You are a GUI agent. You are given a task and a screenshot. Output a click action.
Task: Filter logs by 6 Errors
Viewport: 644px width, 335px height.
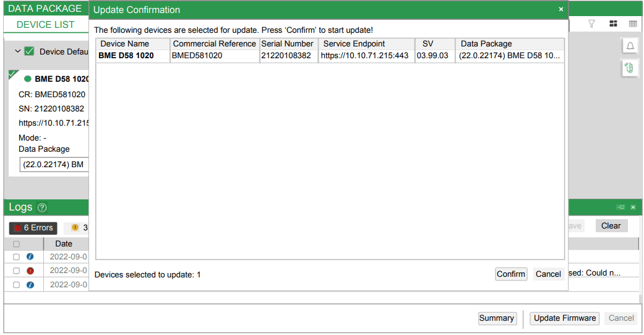(33, 228)
